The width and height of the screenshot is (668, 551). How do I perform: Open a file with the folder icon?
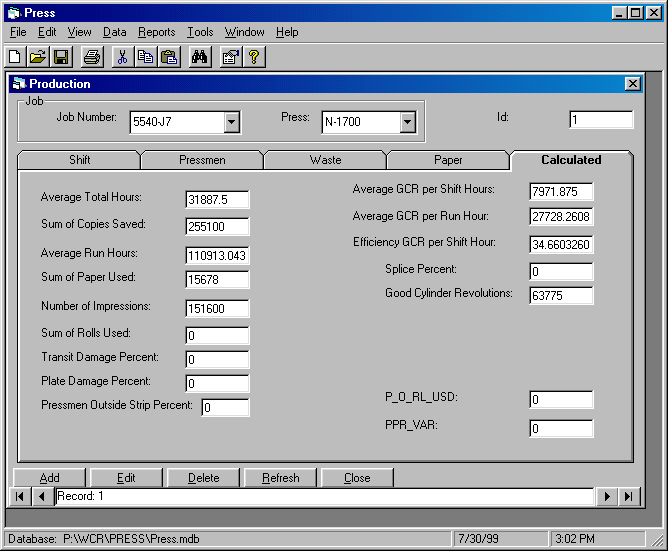37,57
